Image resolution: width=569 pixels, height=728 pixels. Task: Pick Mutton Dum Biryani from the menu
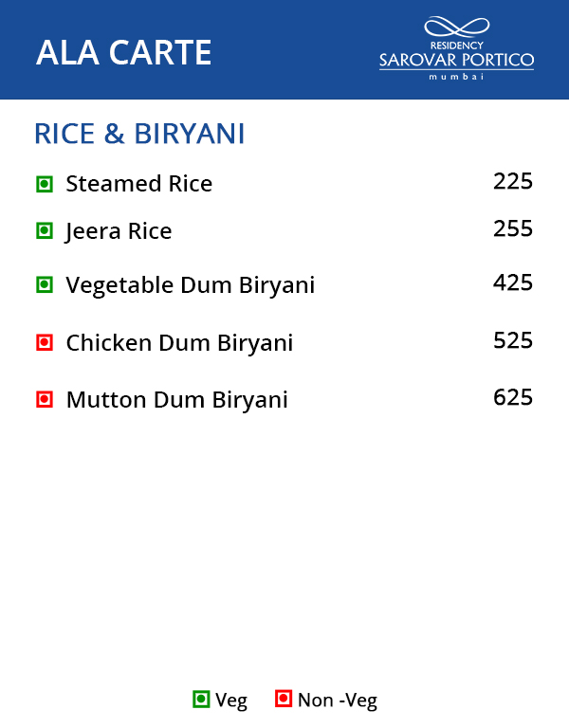tap(176, 400)
